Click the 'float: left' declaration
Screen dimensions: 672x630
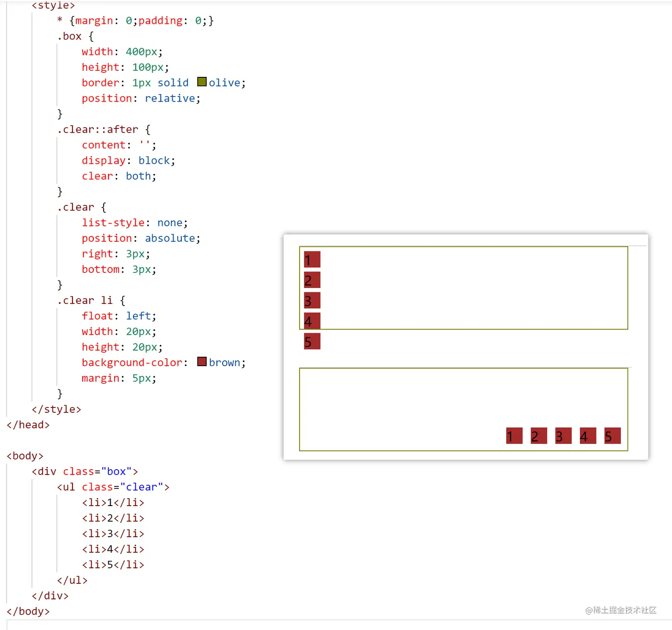[119, 316]
